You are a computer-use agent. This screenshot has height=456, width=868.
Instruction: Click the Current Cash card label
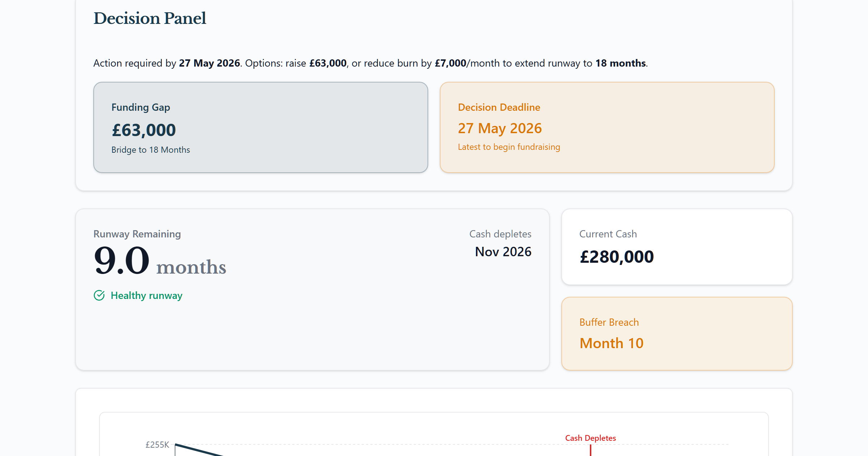(x=608, y=234)
